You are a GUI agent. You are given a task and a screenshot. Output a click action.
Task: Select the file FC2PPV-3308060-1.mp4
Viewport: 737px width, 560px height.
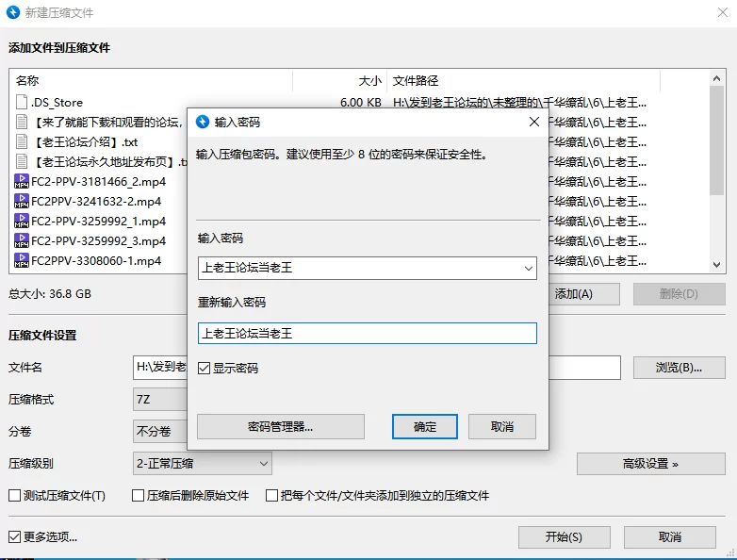[96, 260]
